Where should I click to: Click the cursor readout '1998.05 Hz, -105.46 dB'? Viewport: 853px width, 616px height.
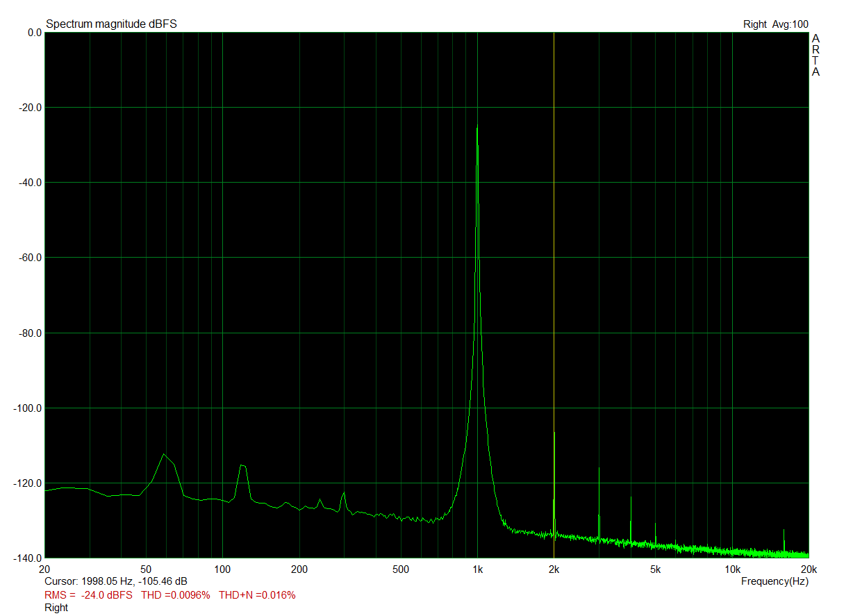(134, 581)
